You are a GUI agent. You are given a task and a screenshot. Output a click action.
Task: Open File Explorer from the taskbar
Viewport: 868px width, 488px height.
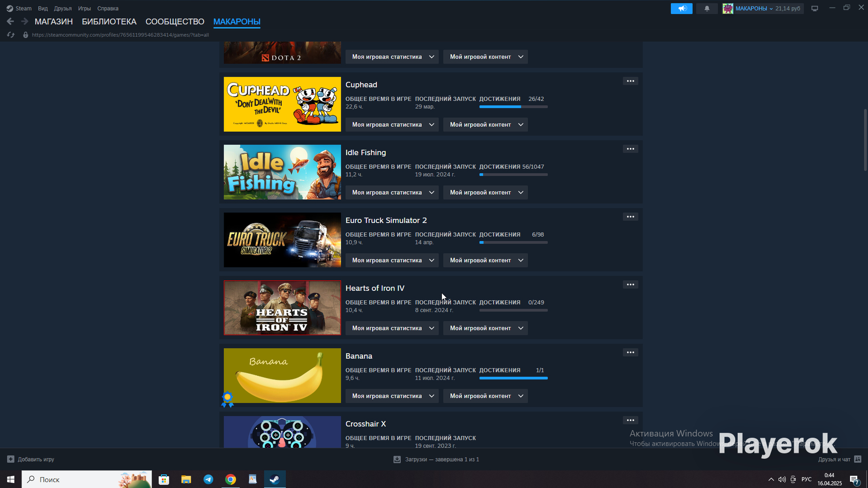click(186, 479)
